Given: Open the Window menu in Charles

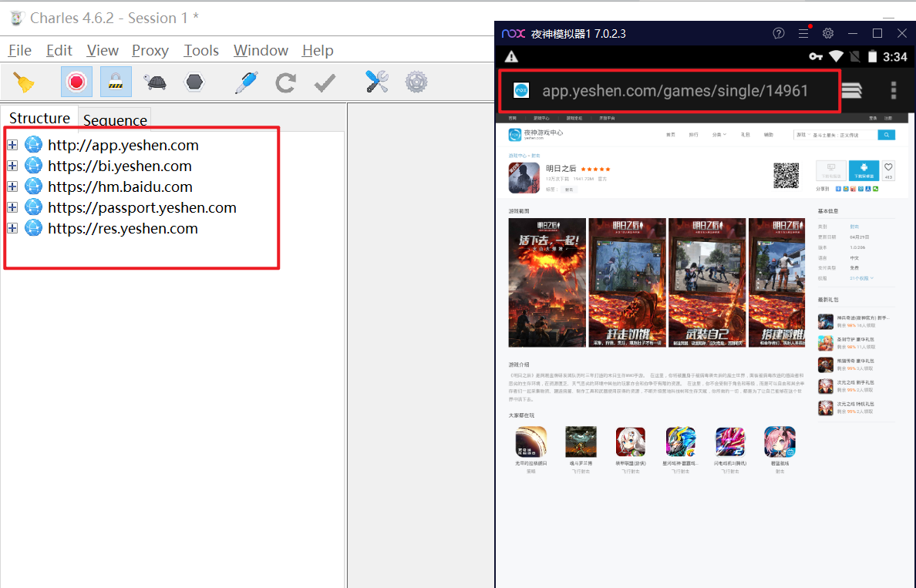Looking at the screenshot, I should pos(261,50).
